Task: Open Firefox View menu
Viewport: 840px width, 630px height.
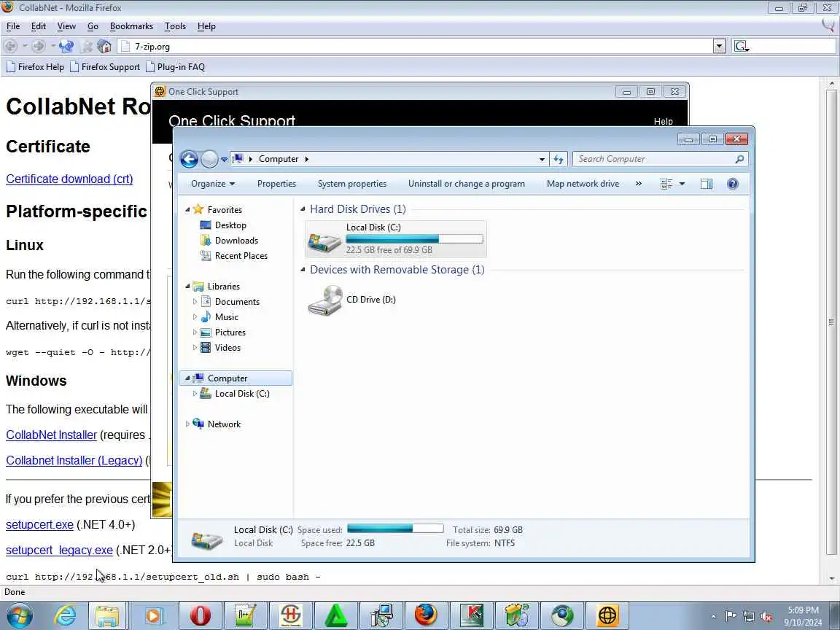Action: click(x=66, y=26)
